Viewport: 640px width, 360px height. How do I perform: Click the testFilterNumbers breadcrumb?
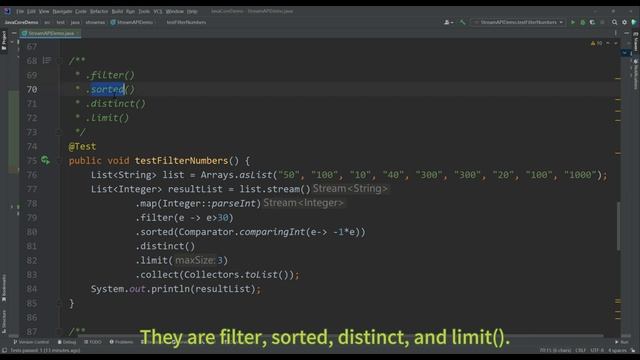click(186, 22)
